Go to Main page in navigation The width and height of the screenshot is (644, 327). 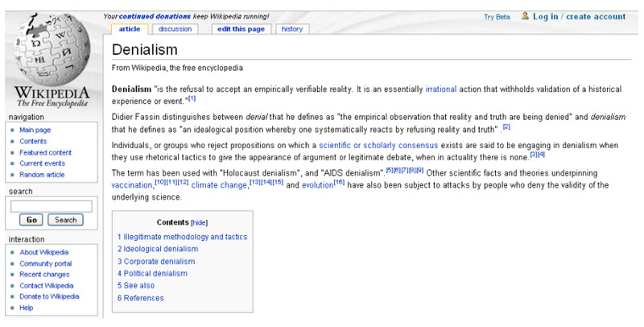(x=35, y=130)
